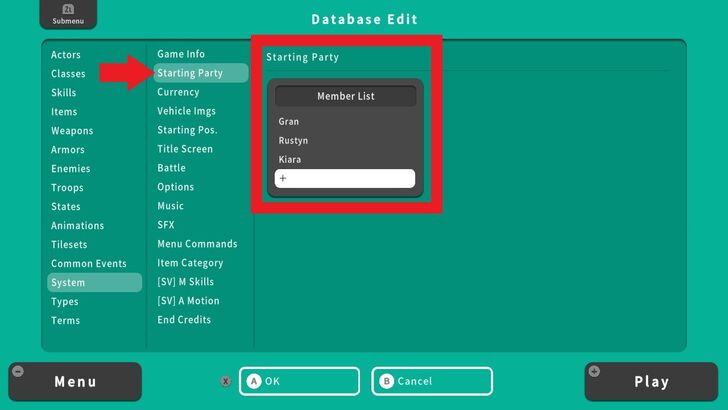The width and height of the screenshot is (728, 410).
Task: Open the Title Screen settings
Action: coord(185,149)
